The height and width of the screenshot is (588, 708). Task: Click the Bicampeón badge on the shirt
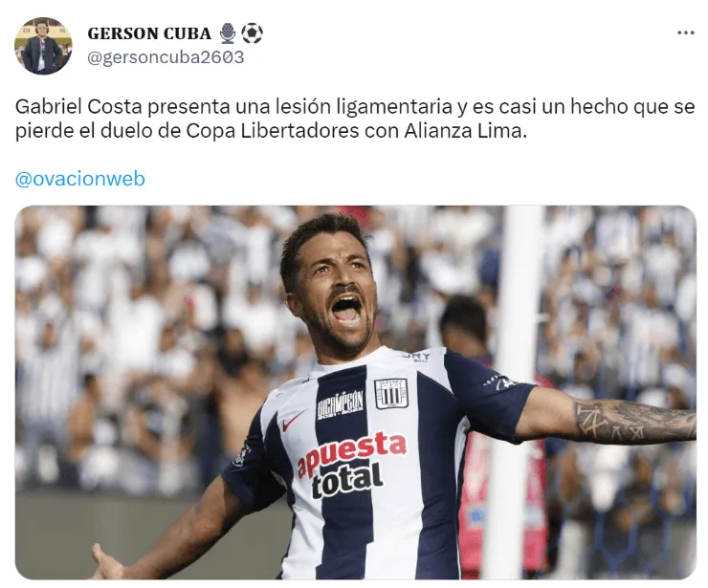340,403
